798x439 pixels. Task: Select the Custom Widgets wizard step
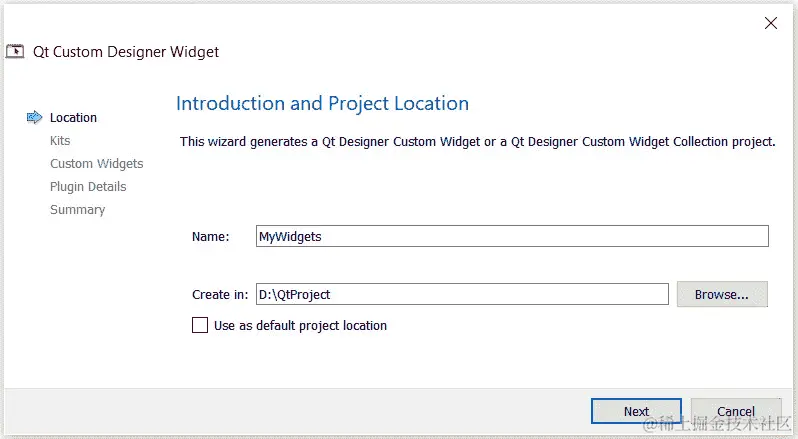point(97,164)
